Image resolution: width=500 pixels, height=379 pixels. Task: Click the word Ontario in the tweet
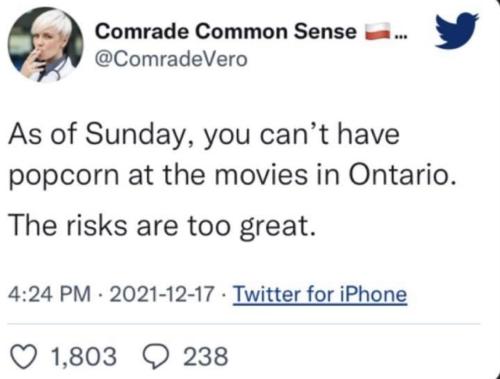pyautogui.click(x=402, y=175)
